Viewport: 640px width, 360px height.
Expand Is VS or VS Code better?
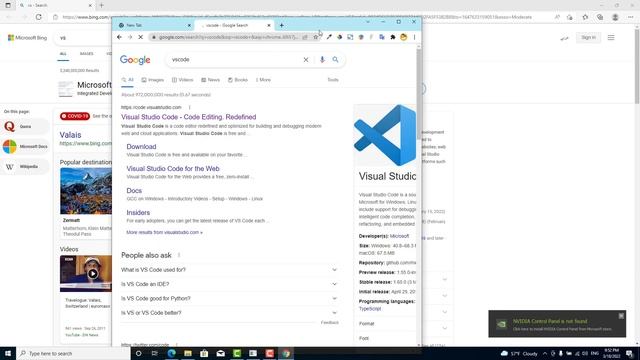[229, 313]
